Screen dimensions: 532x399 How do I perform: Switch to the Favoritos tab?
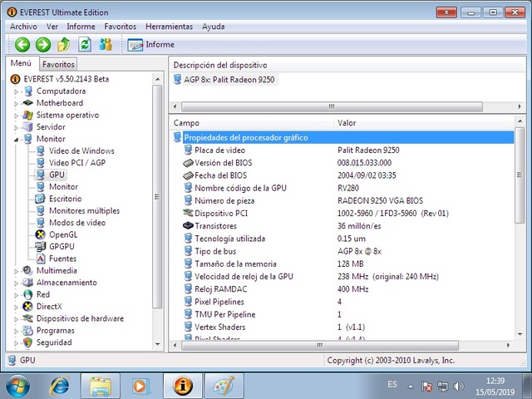(58, 64)
